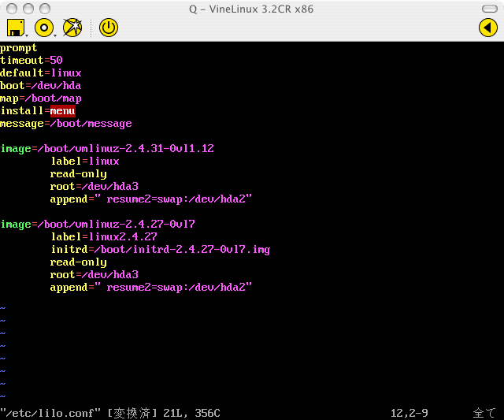Click the third zoom window button
Viewport: 504px width, 420px height.
(45, 9)
